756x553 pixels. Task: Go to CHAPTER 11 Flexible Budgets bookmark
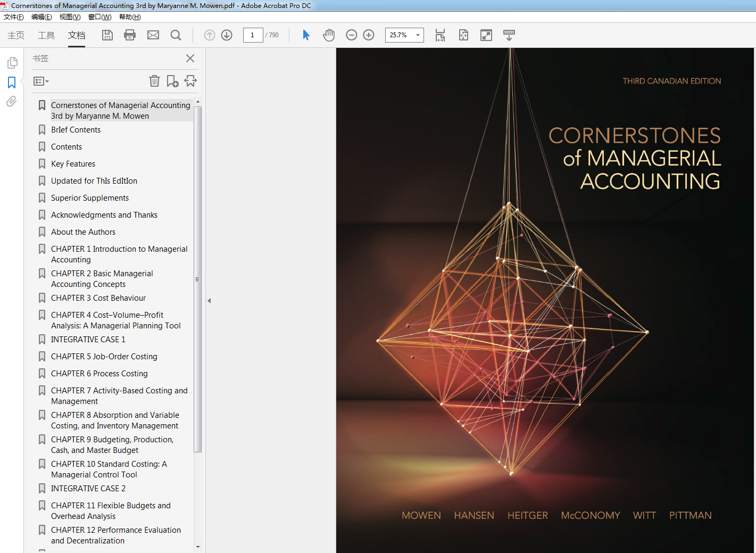point(111,511)
